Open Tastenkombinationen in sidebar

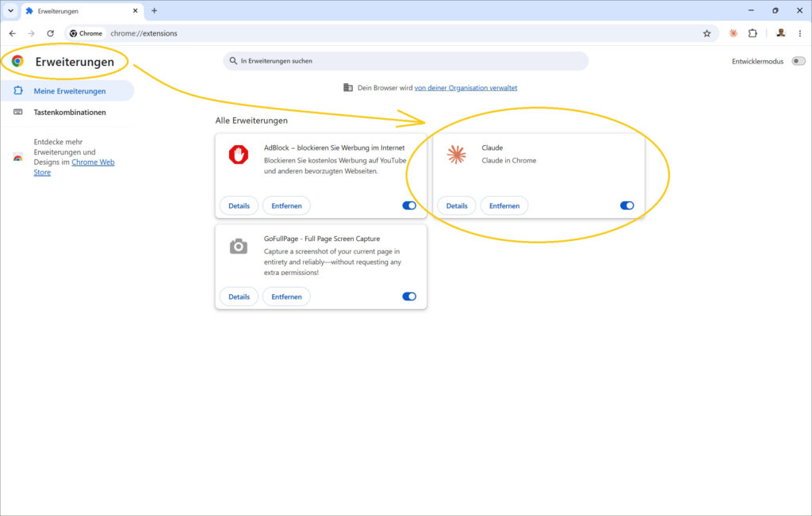click(x=67, y=112)
